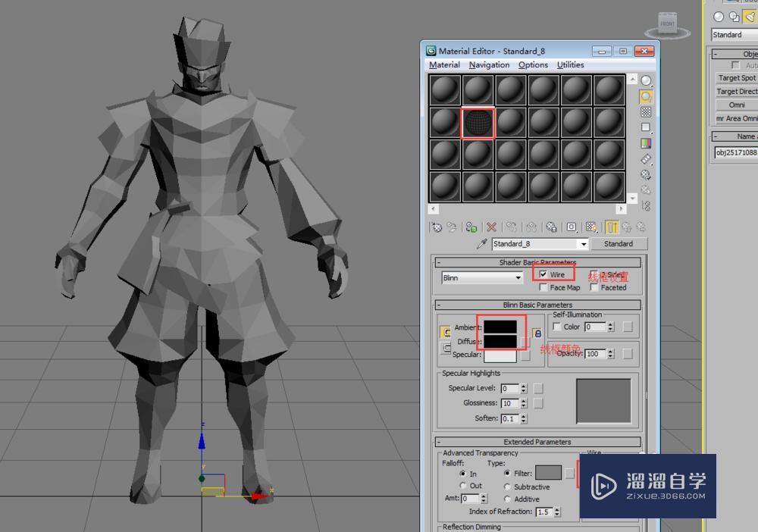Image resolution: width=758 pixels, height=532 pixels.
Task: Enable Self-Illumination Color checkbox
Action: pyautogui.click(x=557, y=327)
